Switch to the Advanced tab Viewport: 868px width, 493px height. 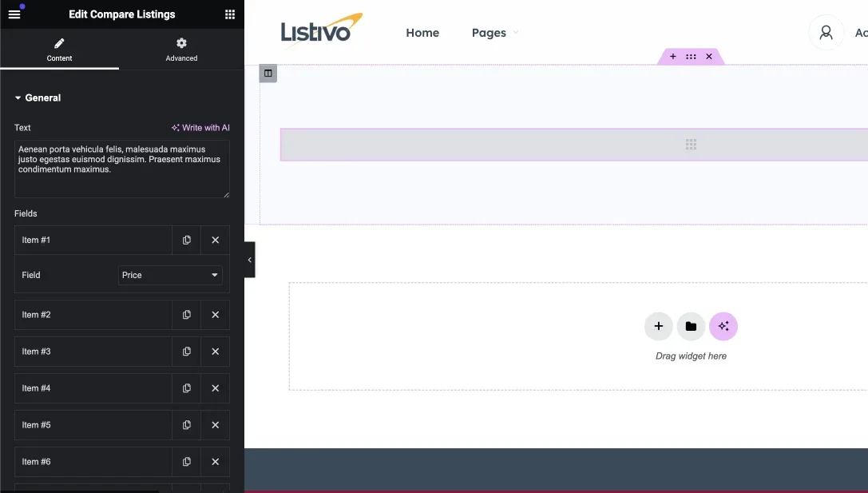tap(181, 50)
